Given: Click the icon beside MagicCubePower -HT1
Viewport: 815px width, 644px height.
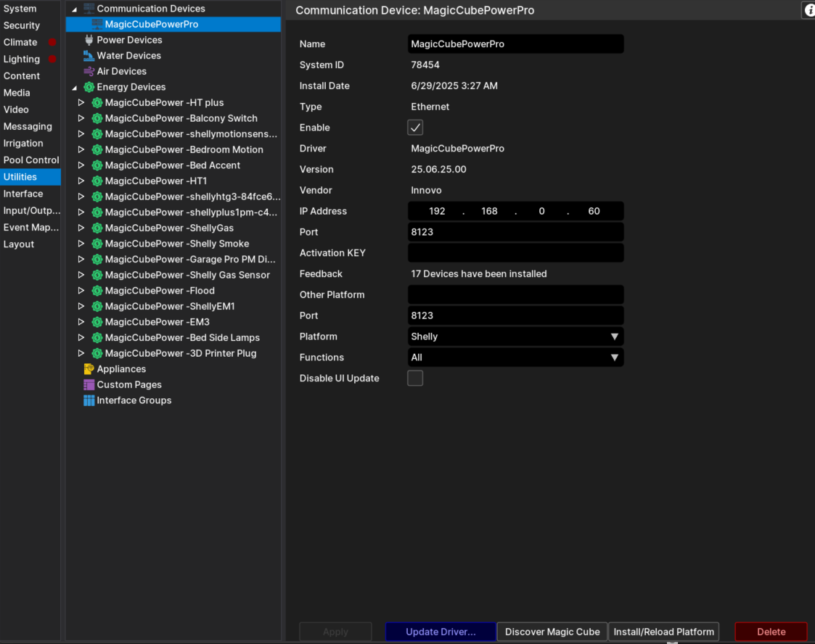Looking at the screenshot, I should coord(97,181).
